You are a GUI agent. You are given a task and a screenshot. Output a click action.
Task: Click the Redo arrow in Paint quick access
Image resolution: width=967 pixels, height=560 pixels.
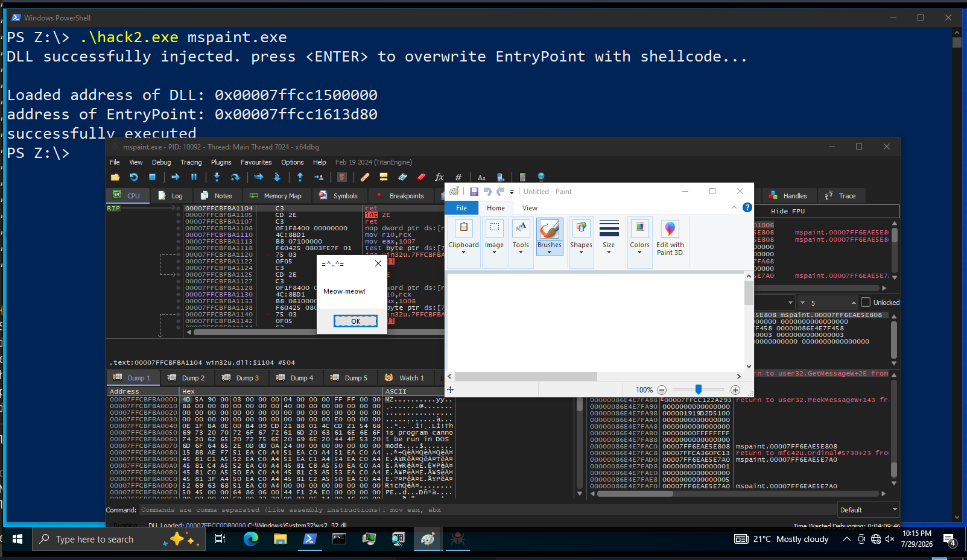coord(500,192)
